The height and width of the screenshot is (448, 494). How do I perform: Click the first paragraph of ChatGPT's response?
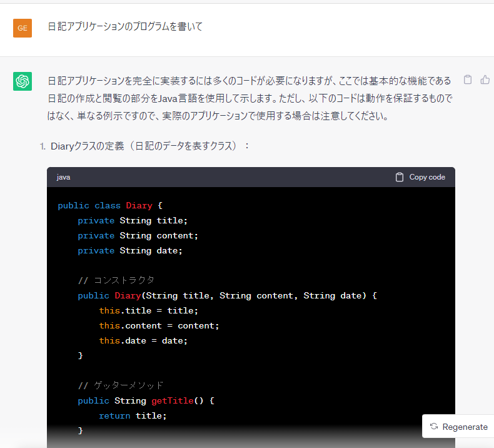[250, 98]
